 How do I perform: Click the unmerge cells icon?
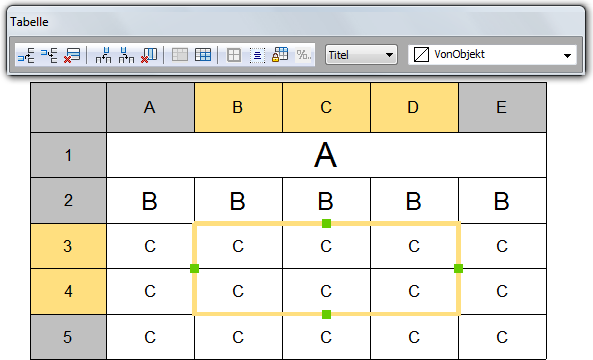[x=203, y=55]
